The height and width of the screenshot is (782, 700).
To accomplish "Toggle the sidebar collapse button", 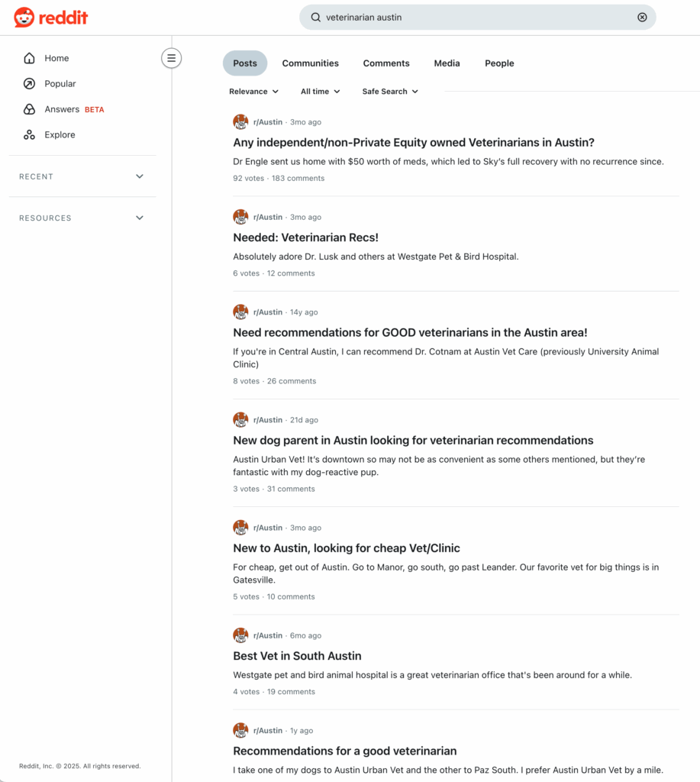I will (x=171, y=57).
